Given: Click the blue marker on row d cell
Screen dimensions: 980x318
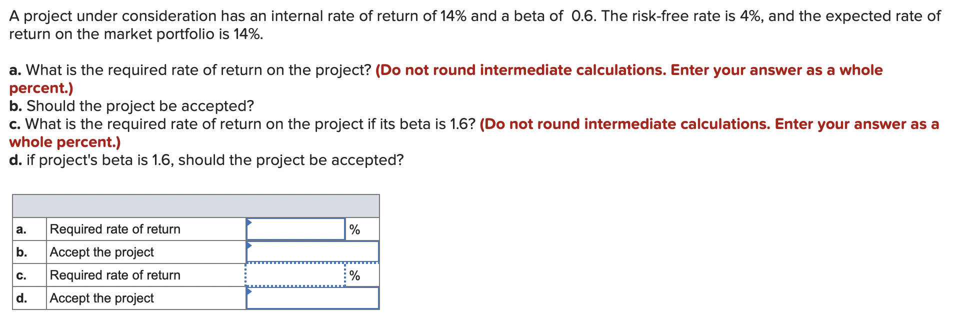Looking at the screenshot, I should coord(249,291).
